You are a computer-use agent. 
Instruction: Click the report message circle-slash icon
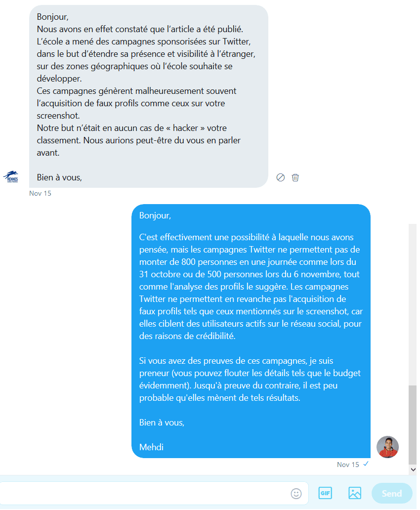[x=281, y=177]
